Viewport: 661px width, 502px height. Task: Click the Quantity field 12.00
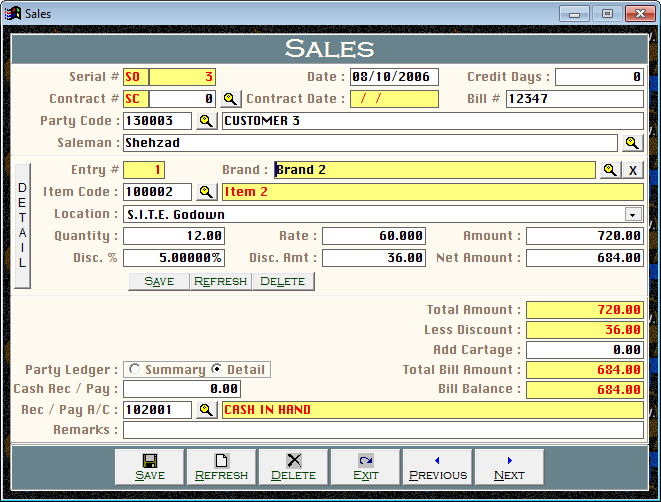point(174,236)
